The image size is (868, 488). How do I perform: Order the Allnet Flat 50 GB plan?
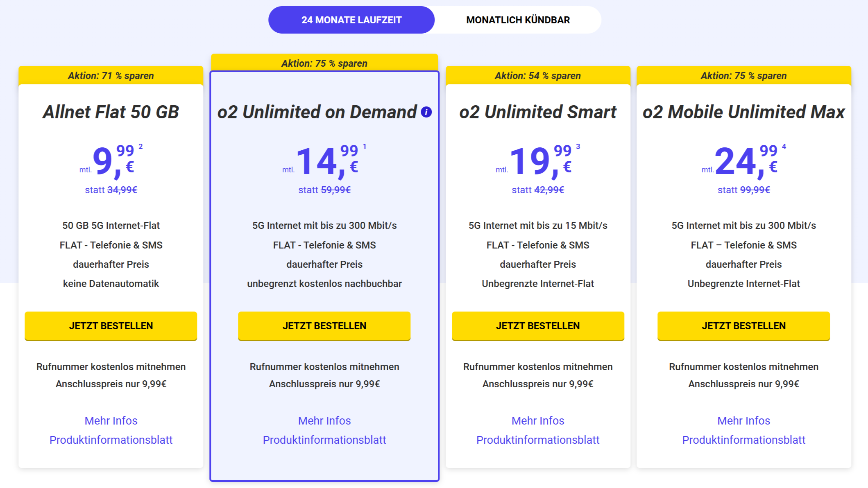(111, 326)
